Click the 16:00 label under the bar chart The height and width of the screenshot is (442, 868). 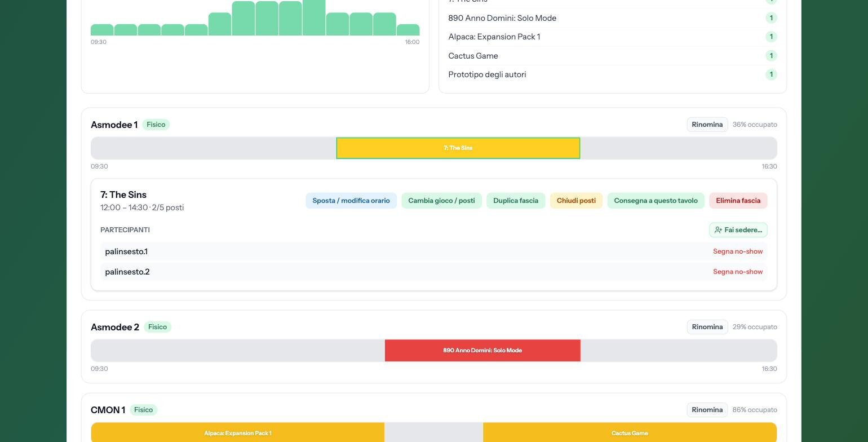tap(412, 42)
